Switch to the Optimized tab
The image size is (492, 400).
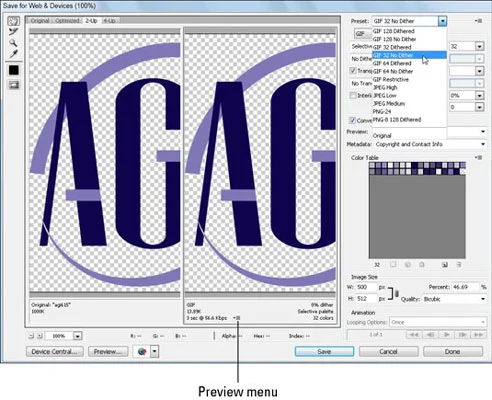click(x=67, y=21)
